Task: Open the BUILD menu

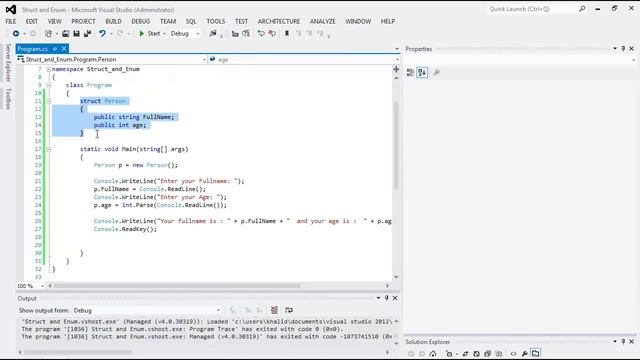Action: (x=113, y=21)
